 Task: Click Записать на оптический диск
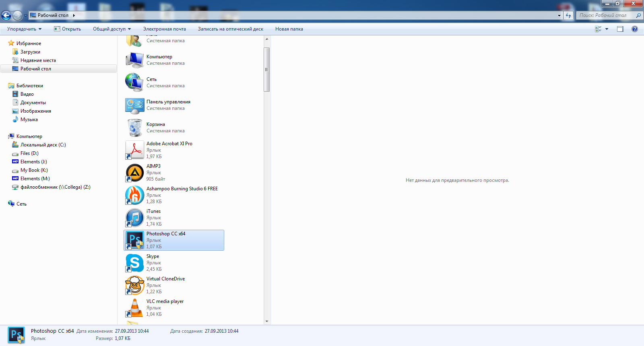(x=231, y=29)
